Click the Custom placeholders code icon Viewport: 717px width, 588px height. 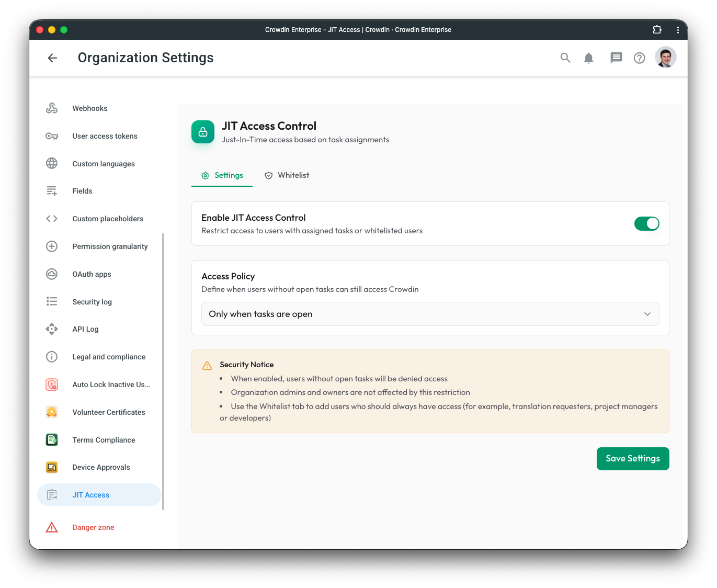tap(52, 219)
